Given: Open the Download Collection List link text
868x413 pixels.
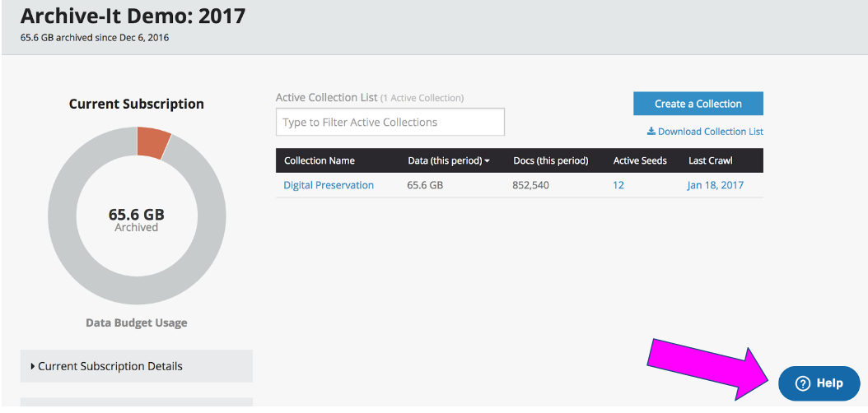Looking at the screenshot, I should pos(710,132).
